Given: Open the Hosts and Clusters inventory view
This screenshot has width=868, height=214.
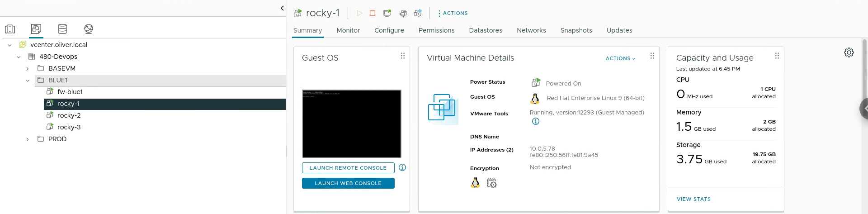Looking at the screenshot, I should coord(10,29).
